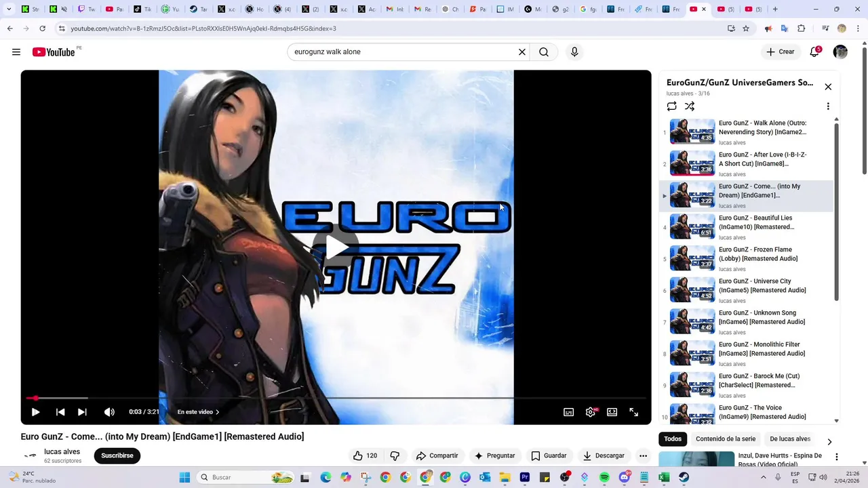
Task: Mute the video volume
Action: [109, 412]
